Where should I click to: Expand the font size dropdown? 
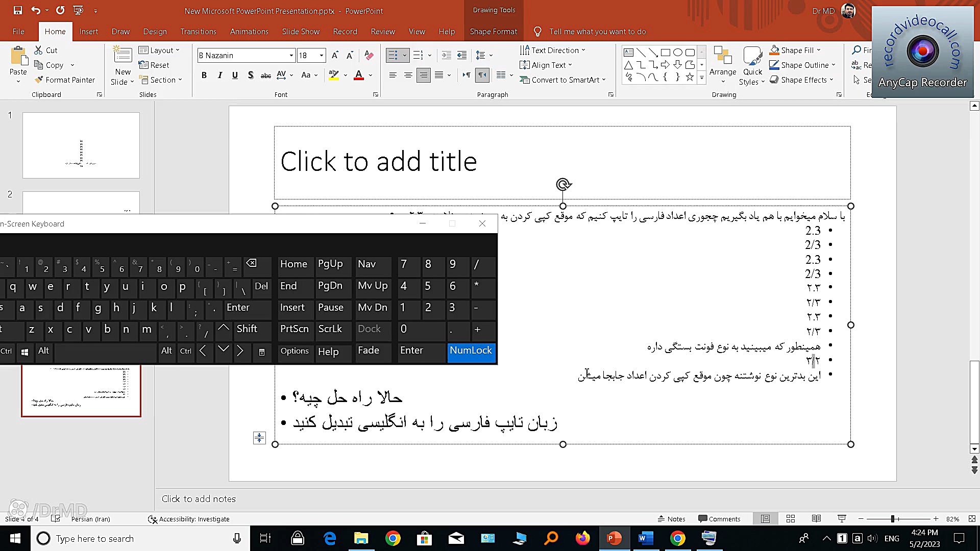[321, 55]
